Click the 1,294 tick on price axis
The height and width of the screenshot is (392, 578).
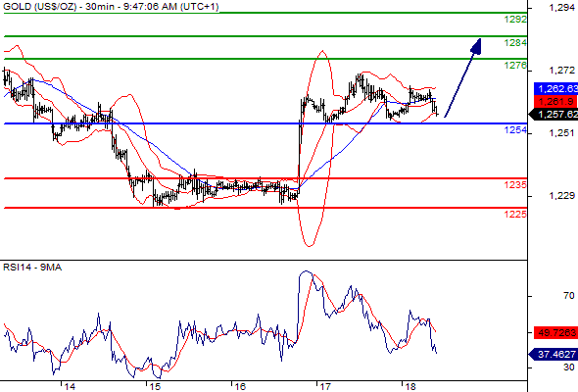pyautogui.click(x=561, y=8)
